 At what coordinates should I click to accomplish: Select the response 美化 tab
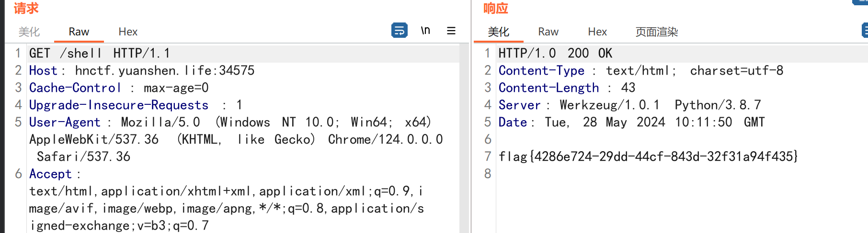[x=498, y=32]
